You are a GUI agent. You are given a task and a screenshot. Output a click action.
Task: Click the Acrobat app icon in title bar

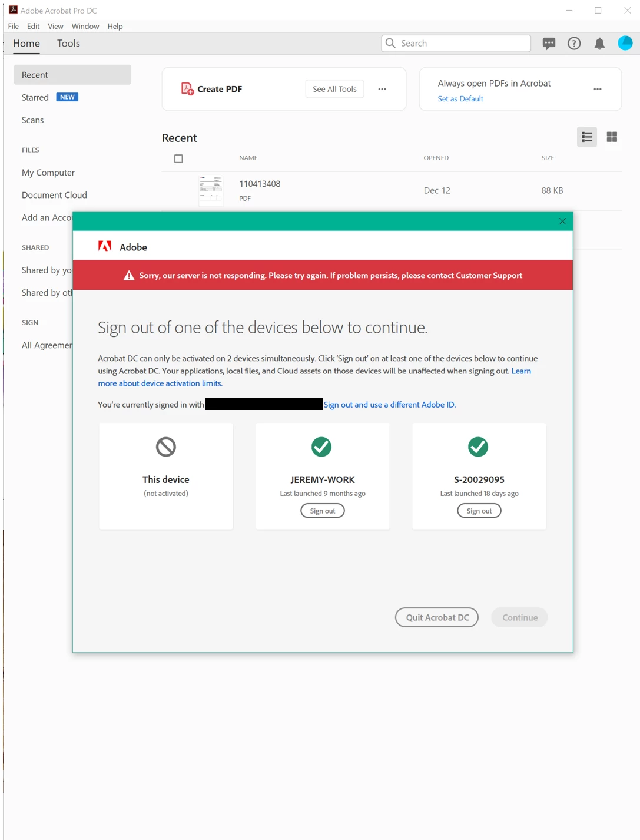point(13,10)
